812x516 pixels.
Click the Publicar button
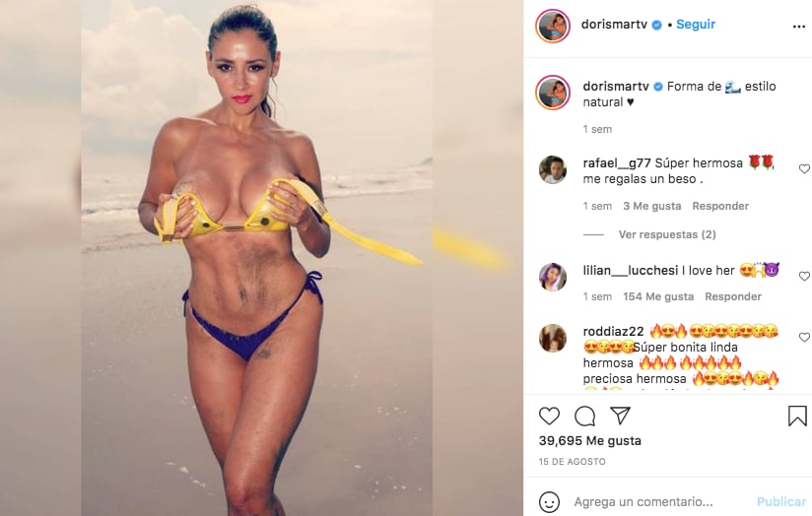(780, 501)
